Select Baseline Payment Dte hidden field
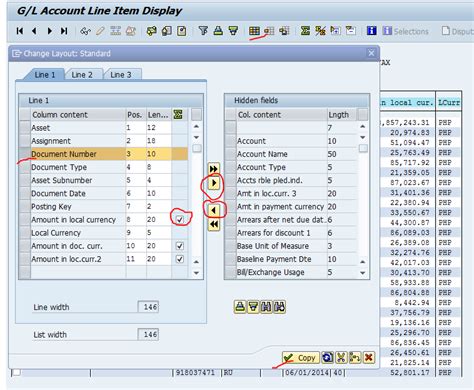This screenshot has height=390, width=474. (291, 259)
